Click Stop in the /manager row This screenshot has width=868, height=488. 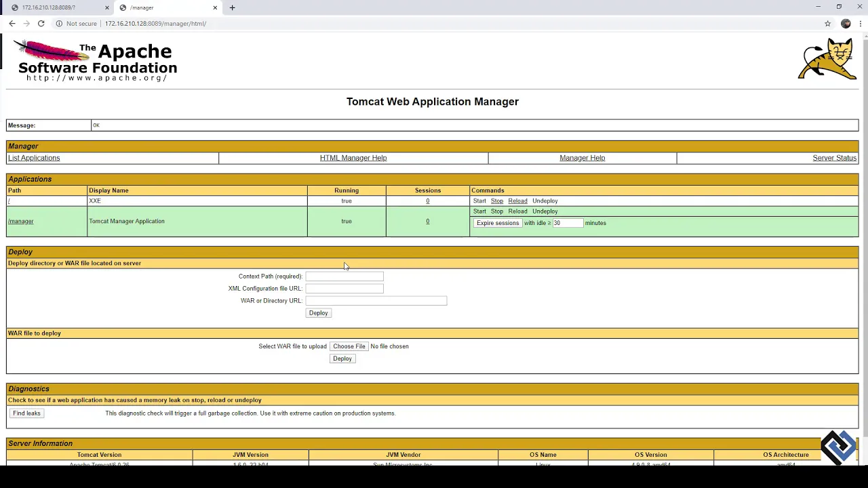click(497, 211)
